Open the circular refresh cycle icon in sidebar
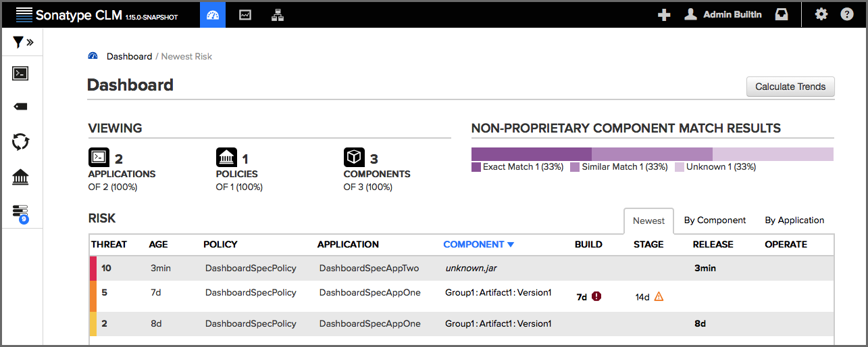Screen dimensions: 868x347 (21, 142)
